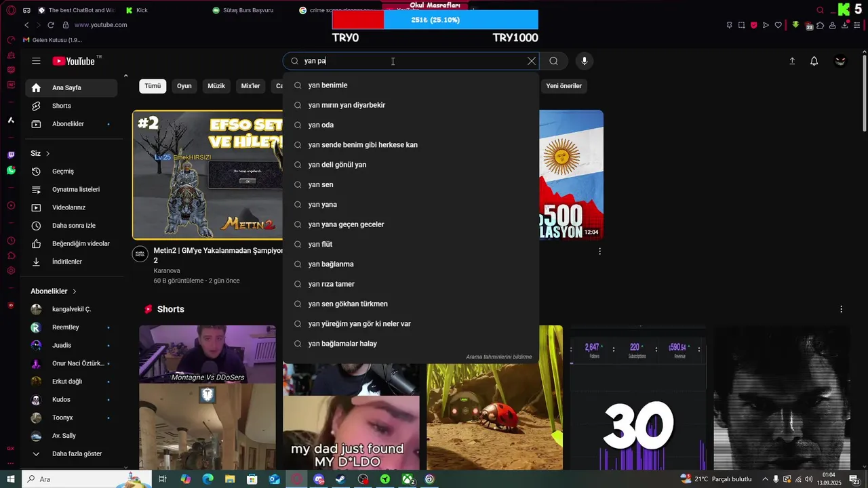Select the 'Mix'ler' filter chip
This screenshot has width=868, height=488.
pos(251,86)
